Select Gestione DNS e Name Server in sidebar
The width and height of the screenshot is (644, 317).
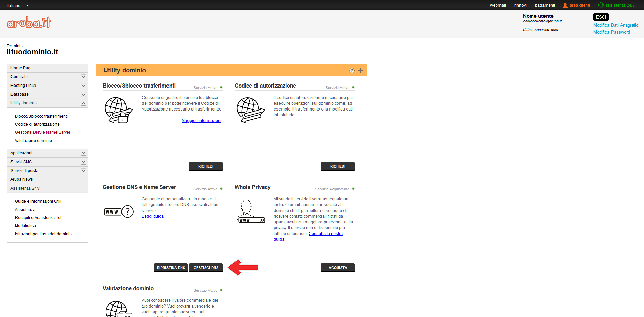[43, 132]
